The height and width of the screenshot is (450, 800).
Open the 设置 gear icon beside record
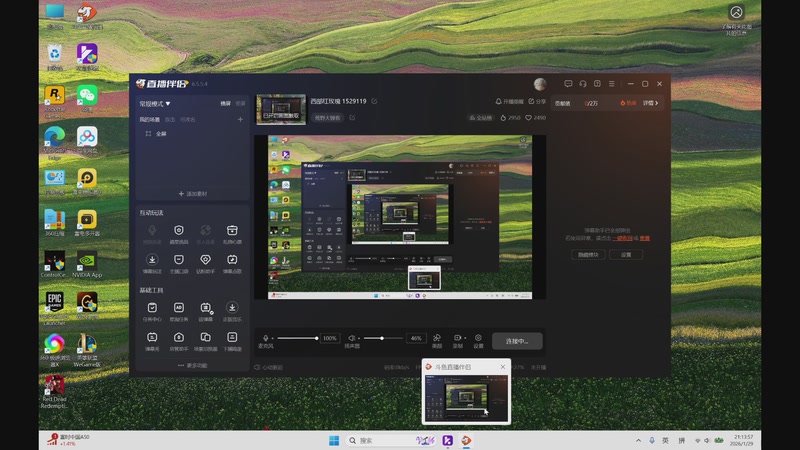(478, 338)
